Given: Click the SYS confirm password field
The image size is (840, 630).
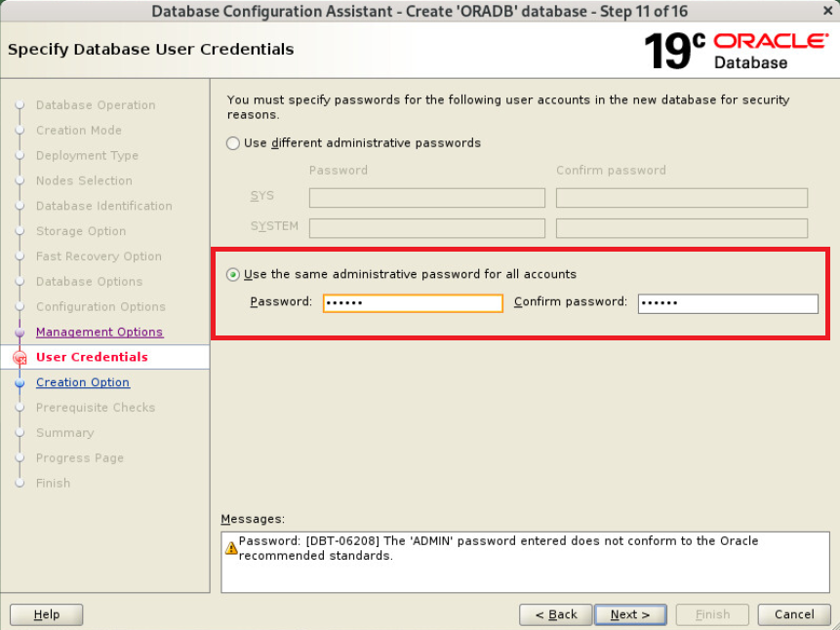Looking at the screenshot, I should tap(682, 198).
